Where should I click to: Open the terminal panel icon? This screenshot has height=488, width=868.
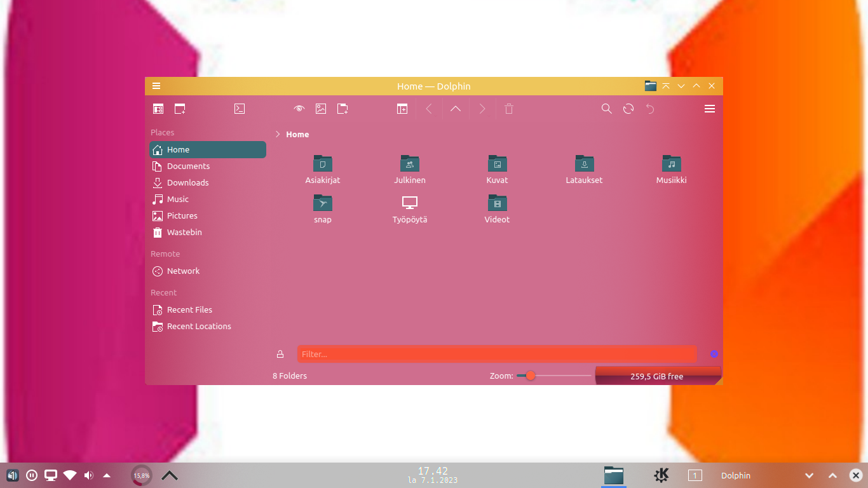240,109
